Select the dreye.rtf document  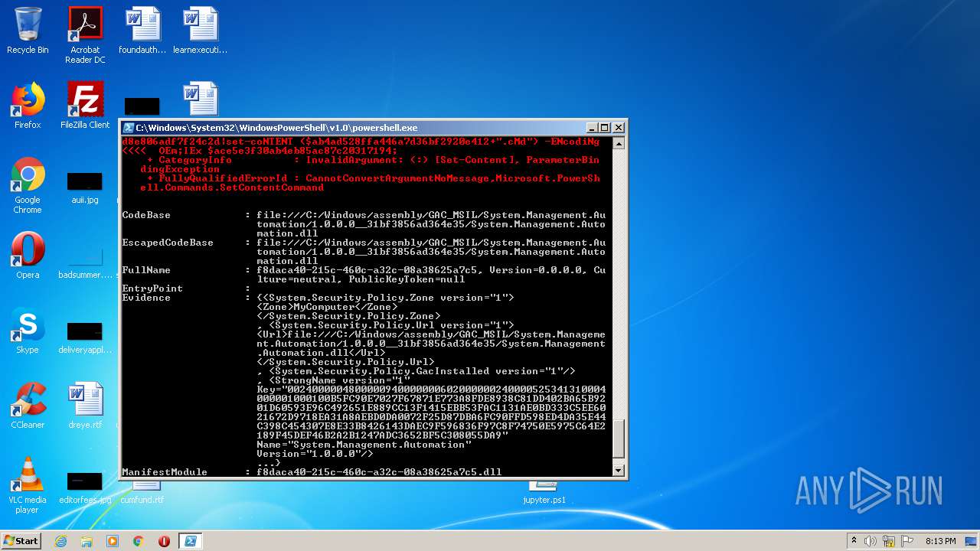pos(85,406)
